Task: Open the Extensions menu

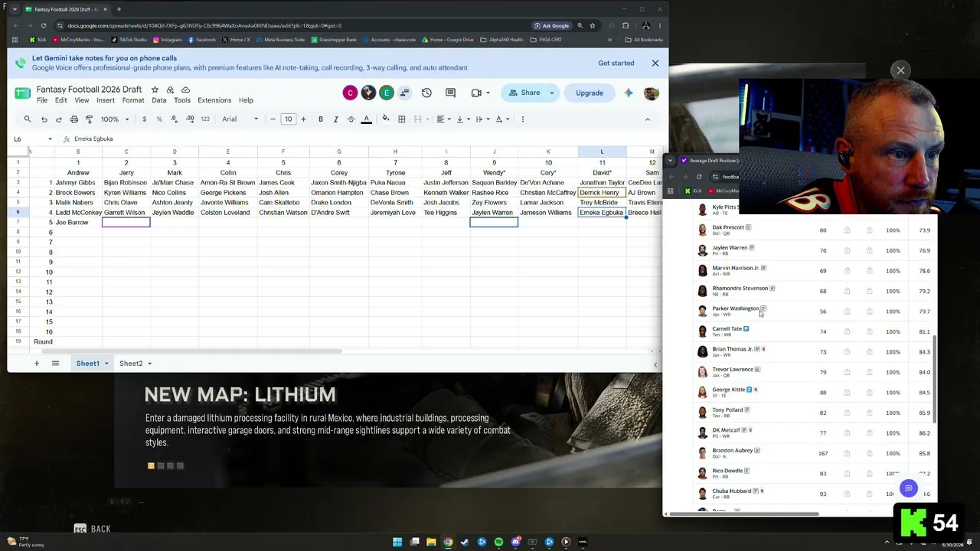Action: click(214, 100)
